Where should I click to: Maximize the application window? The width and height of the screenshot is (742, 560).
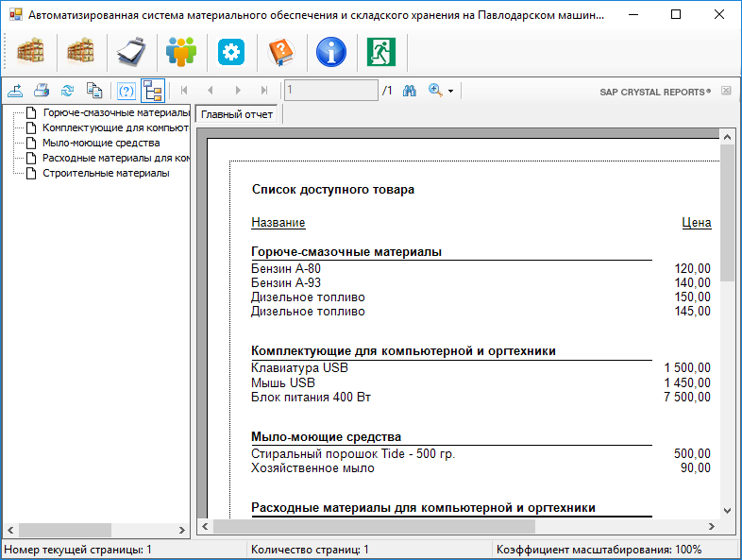click(676, 15)
